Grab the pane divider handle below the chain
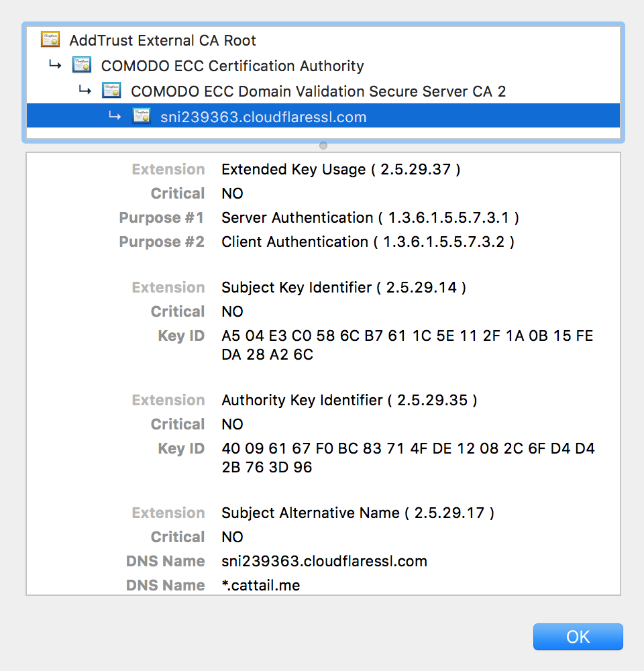 click(x=323, y=146)
